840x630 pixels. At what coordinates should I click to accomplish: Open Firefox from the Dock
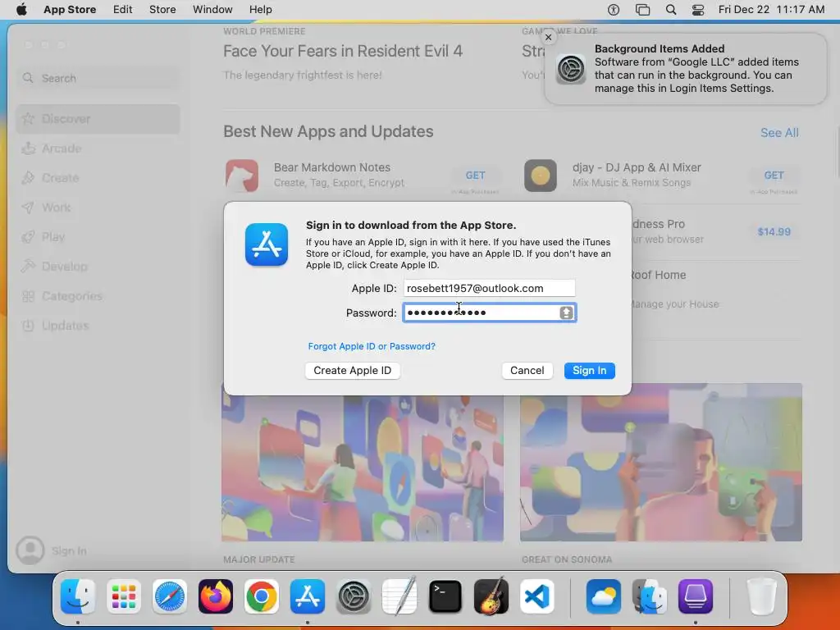(216, 596)
